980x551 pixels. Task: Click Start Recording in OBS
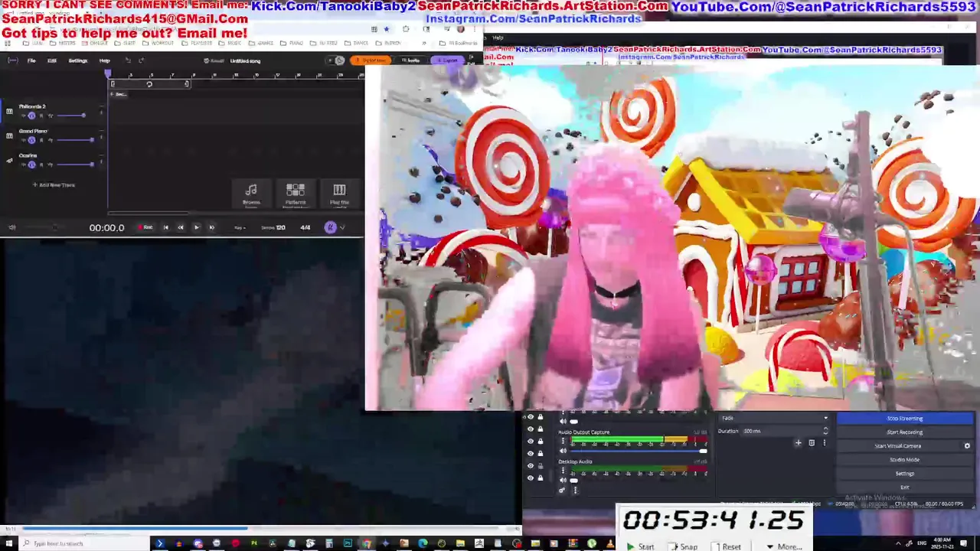pos(905,432)
